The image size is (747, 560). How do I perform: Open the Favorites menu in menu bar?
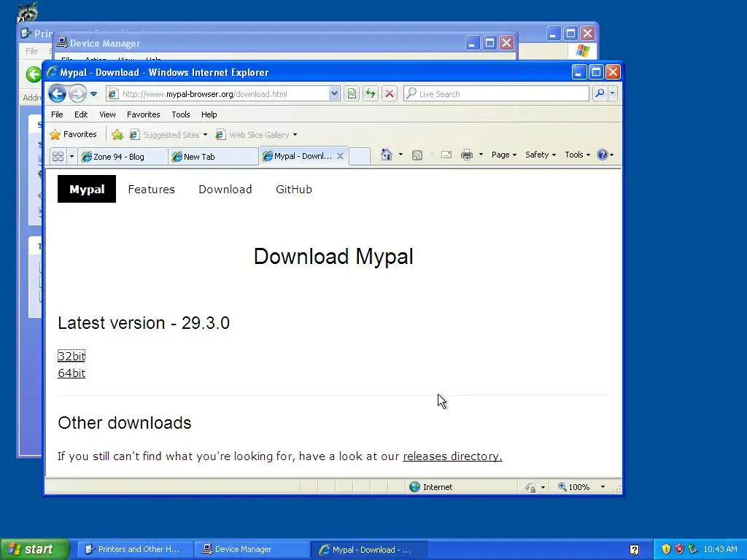click(x=144, y=114)
